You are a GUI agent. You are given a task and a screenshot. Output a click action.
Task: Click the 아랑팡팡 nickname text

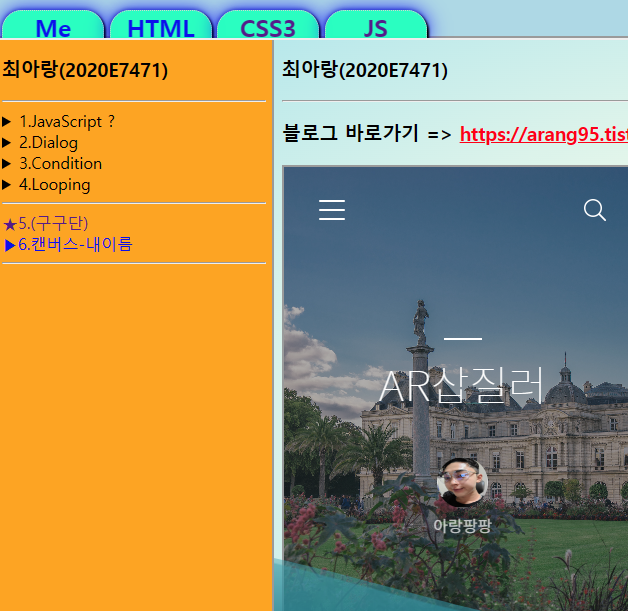click(x=462, y=525)
